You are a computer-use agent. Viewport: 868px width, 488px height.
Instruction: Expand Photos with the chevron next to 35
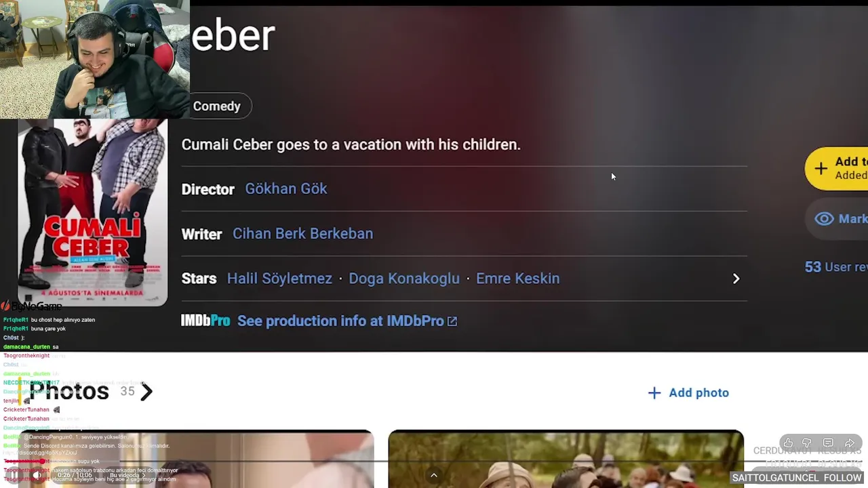(146, 391)
